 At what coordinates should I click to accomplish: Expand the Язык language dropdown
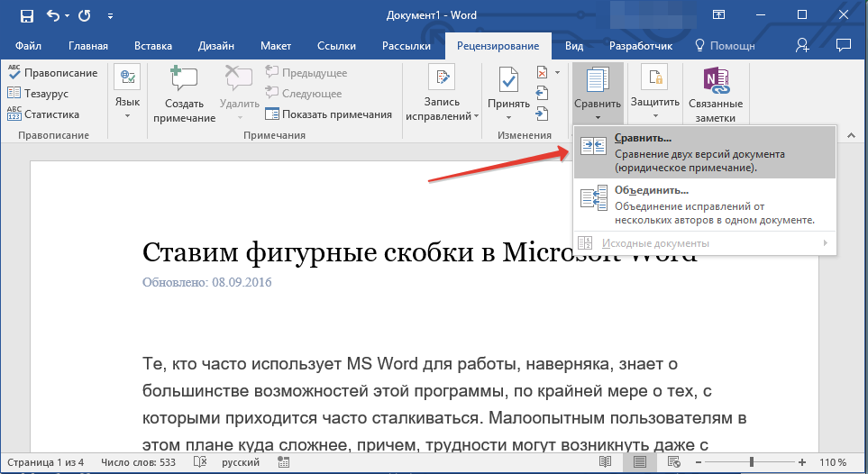127,115
